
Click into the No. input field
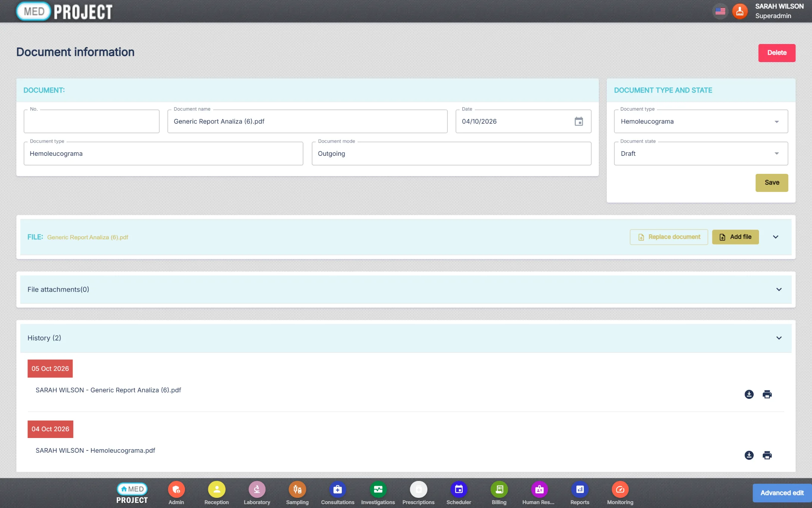(x=91, y=122)
